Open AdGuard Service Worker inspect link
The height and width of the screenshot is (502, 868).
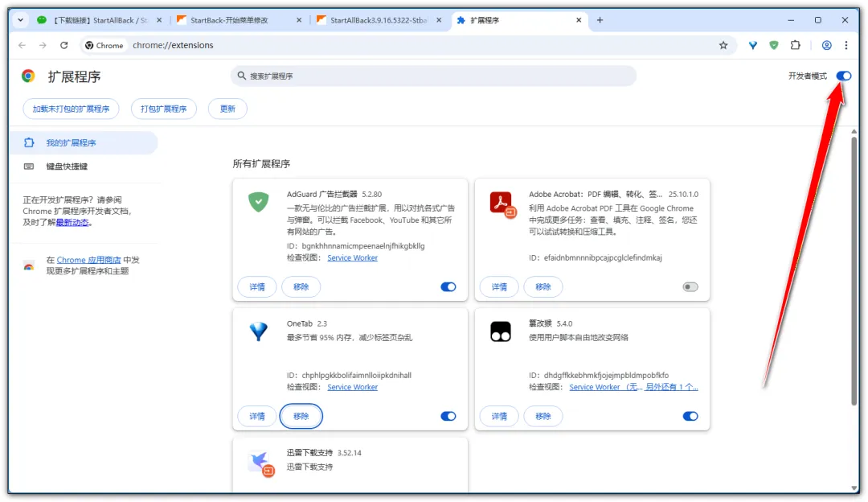(x=352, y=257)
